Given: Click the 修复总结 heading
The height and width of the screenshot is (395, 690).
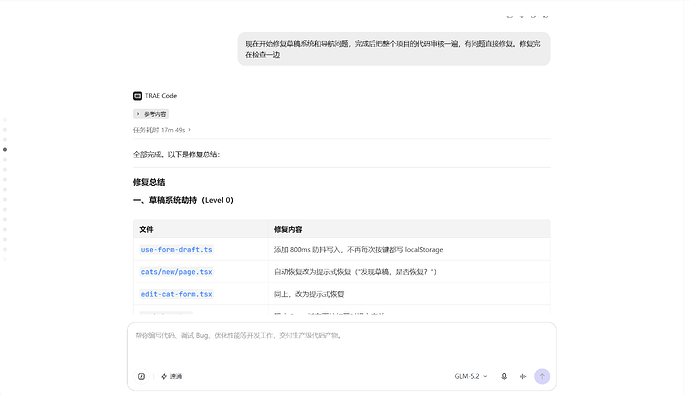Looking at the screenshot, I should (x=149, y=182).
